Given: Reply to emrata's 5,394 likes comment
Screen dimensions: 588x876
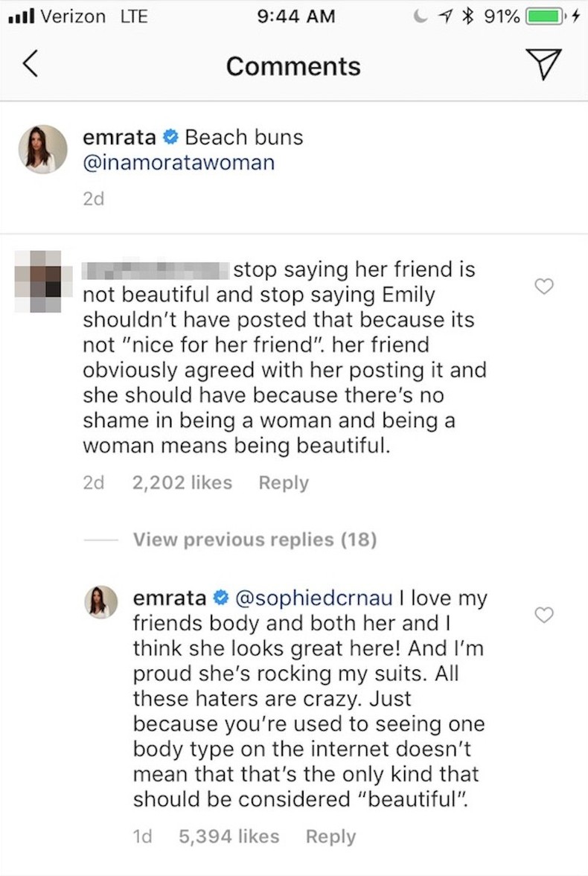Looking at the screenshot, I should click(x=330, y=836).
